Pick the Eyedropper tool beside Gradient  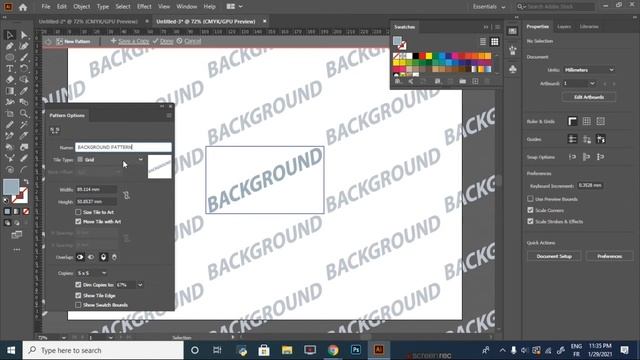(x=24, y=91)
